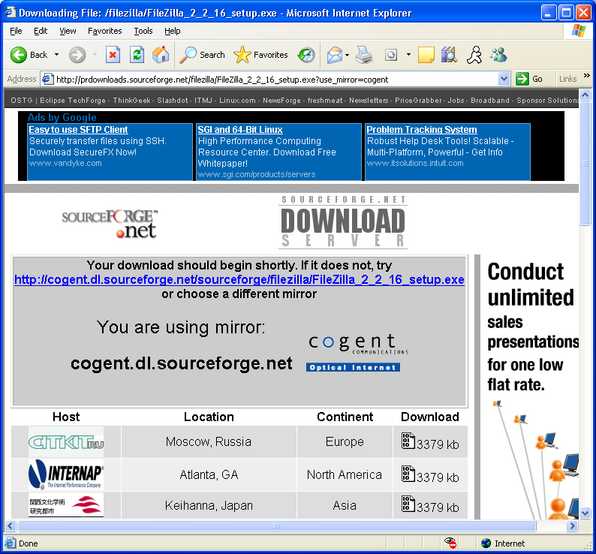The image size is (596, 554).
Task: Download from Atlanta mirror file icon
Action: (408, 474)
